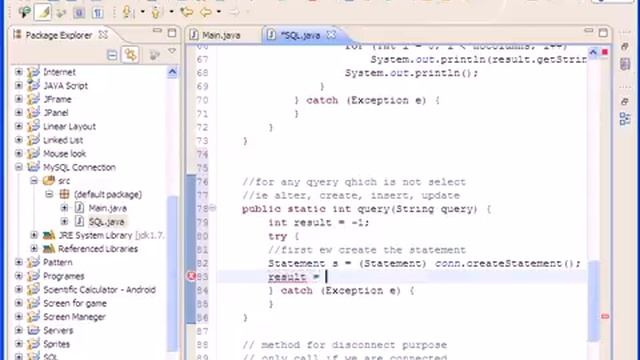Go to Last Edit Location icon
Screen dimensions: 640x360
pos(187,12)
